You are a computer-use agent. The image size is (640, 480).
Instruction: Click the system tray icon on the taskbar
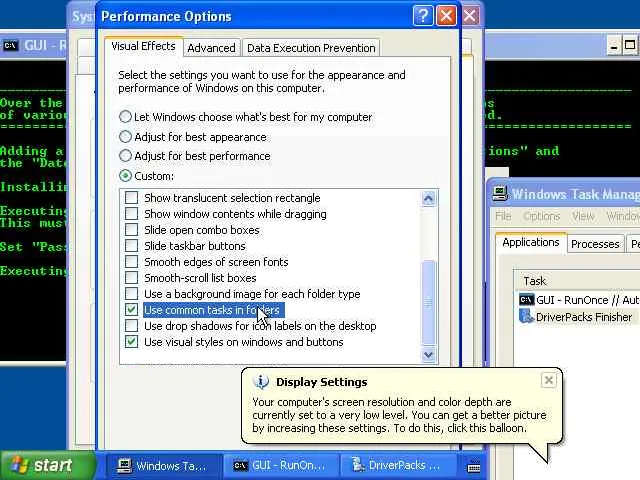tap(474, 466)
